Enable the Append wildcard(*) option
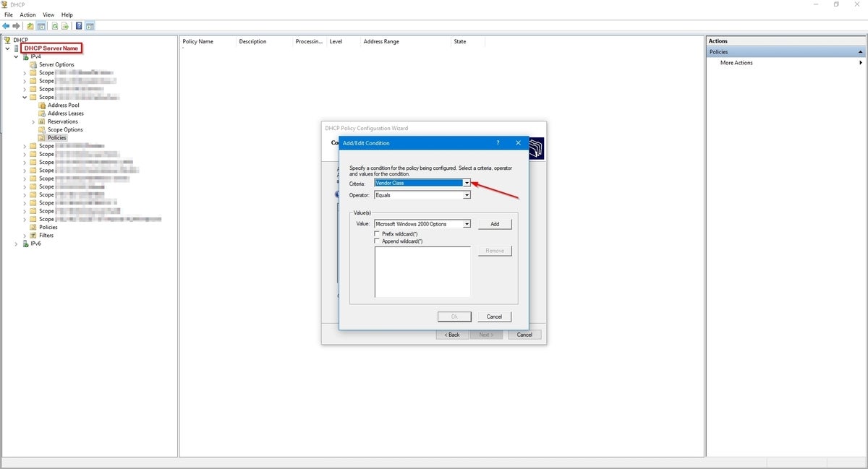 tap(378, 241)
